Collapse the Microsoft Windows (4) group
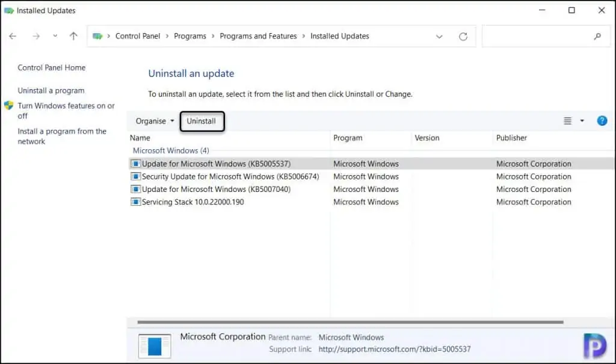Screen dimensions: 616x364 click(171, 150)
